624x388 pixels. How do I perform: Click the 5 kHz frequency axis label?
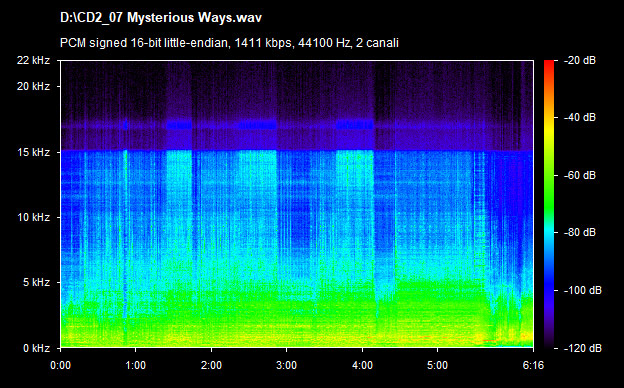[36, 283]
